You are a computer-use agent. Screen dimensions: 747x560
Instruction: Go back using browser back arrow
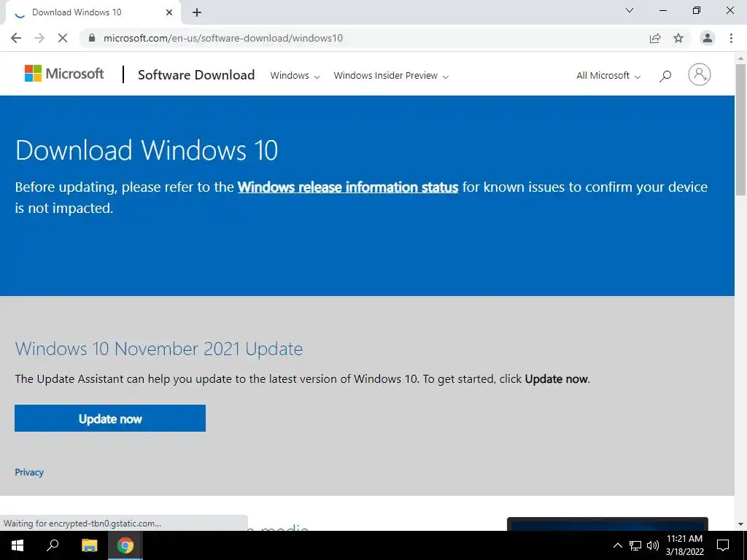[16, 38]
